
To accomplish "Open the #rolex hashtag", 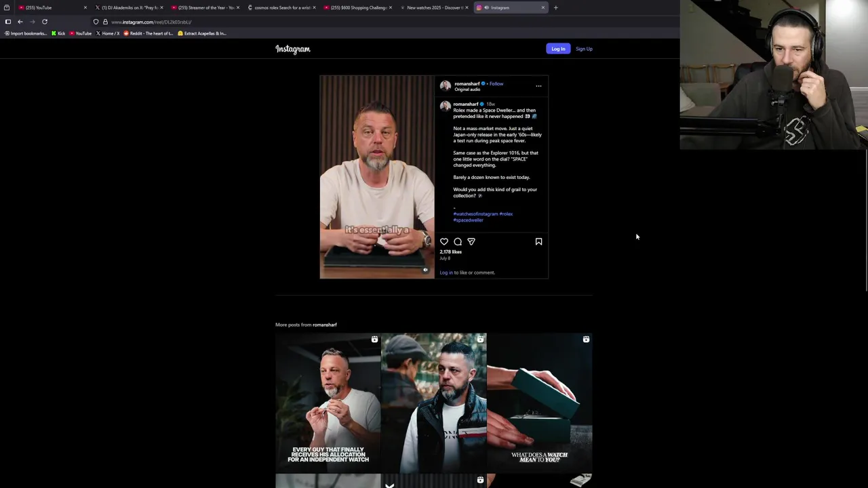I will (x=507, y=214).
